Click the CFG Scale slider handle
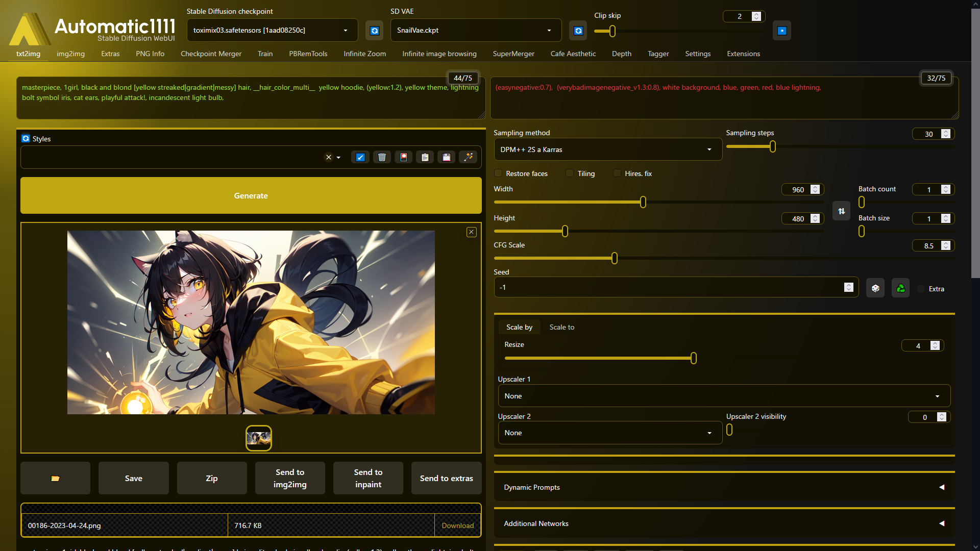The image size is (980, 551). (615, 258)
